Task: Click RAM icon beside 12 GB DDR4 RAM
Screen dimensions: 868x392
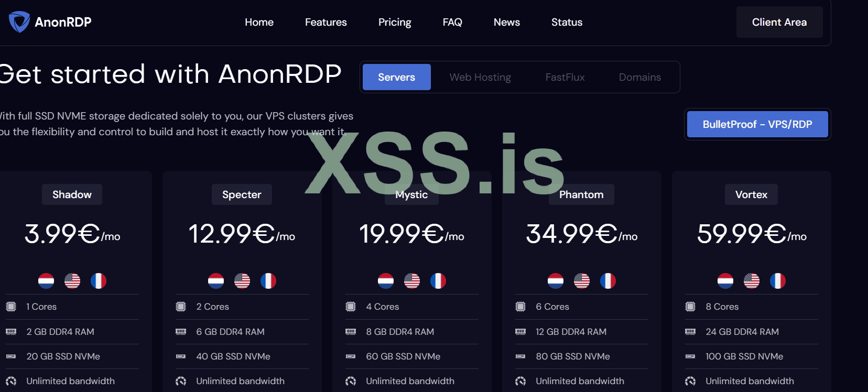Action: pyautogui.click(x=520, y=332)
